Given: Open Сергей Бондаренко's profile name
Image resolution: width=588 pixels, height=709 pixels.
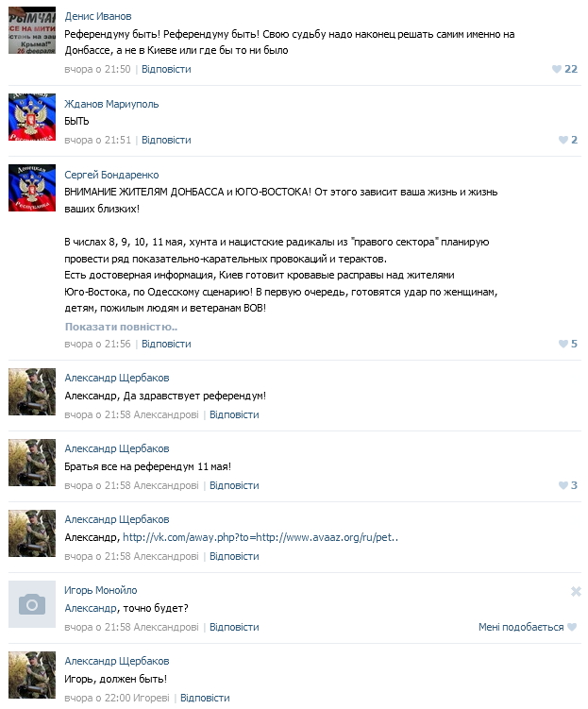Looking at the screenshot, I should pyautogui.click(x=111, y=175).
